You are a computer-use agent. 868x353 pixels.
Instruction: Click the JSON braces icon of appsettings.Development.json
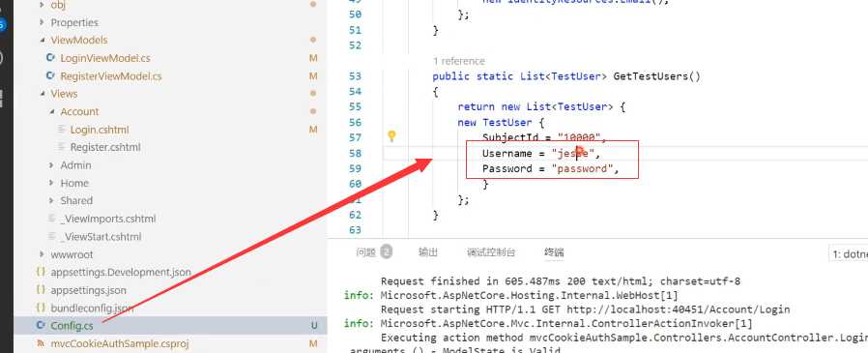click(x=41, y=272)
